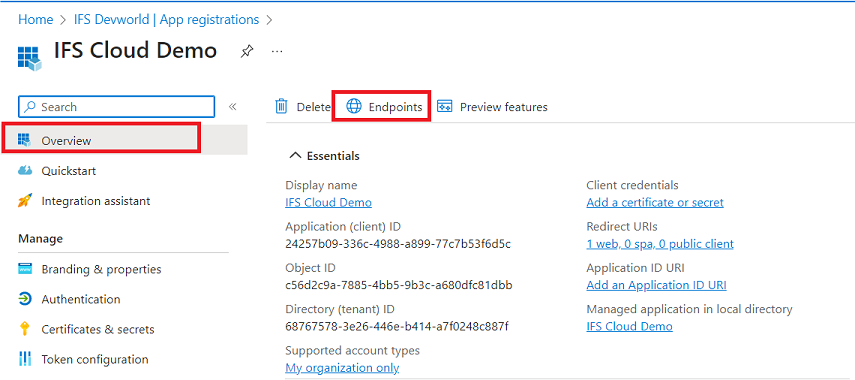Click the IFS Cloud Demo page title

click(x=135, y=51)
